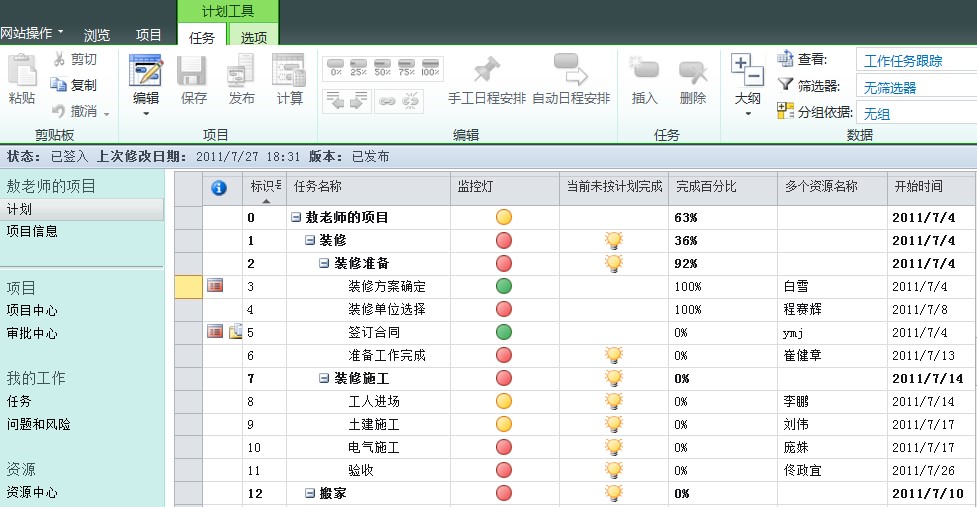Screen dimensions: 977x507
Task: Click the Copy (复制) button
Action: 76,85
